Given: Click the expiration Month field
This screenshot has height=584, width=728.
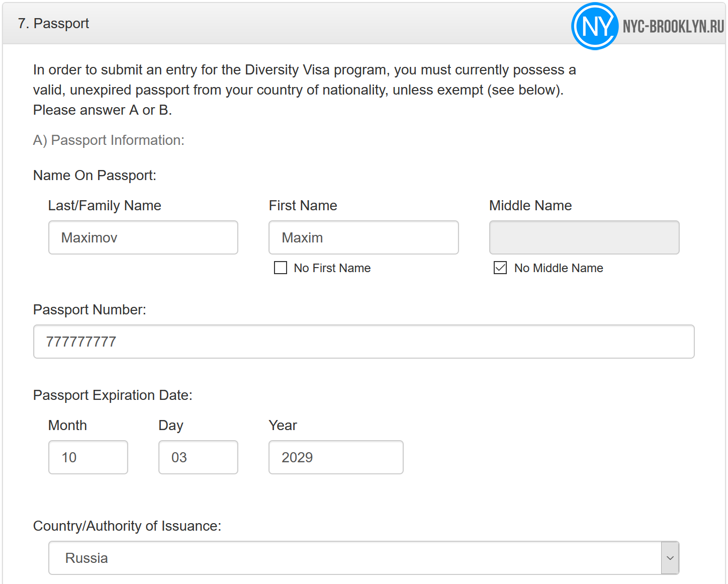Looking at the screenshot, I should coord(88,457).
